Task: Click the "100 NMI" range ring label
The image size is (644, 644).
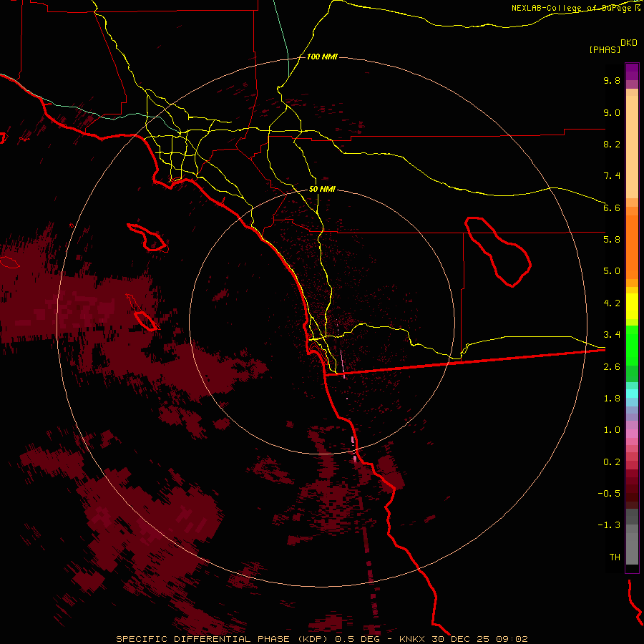Action: point(322,57)
